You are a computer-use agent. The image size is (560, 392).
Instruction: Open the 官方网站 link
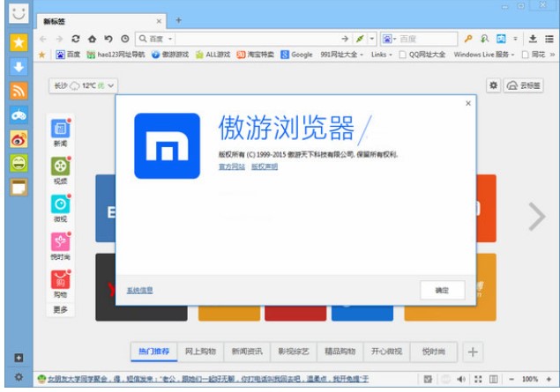(x=232, y=166)
